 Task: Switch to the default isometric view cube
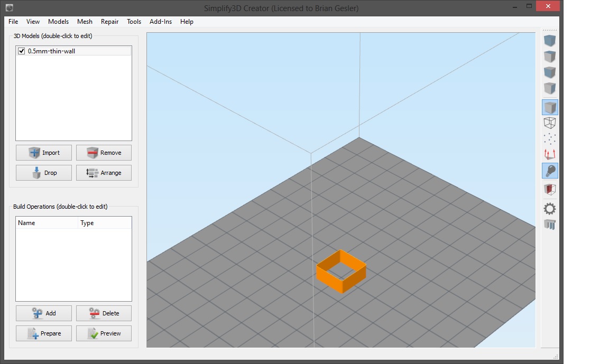coord(550,41)
